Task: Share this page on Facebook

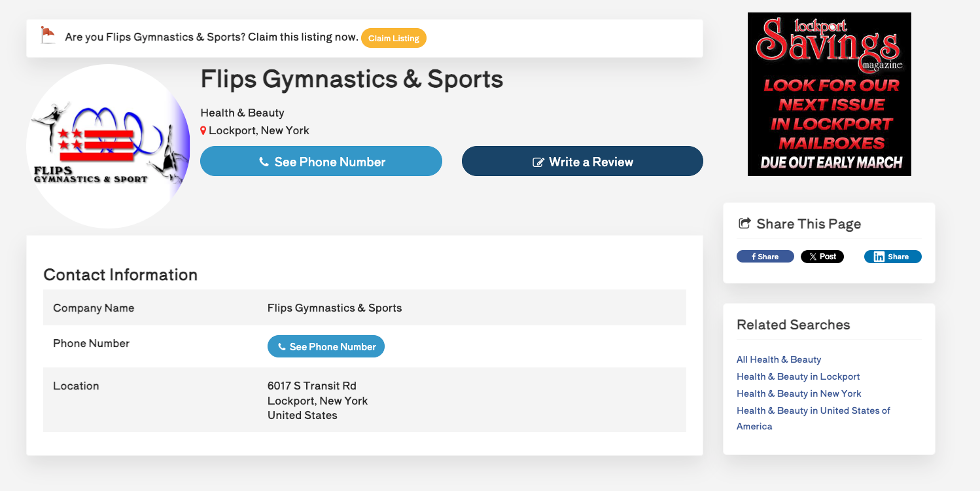Action: (765, 257)
